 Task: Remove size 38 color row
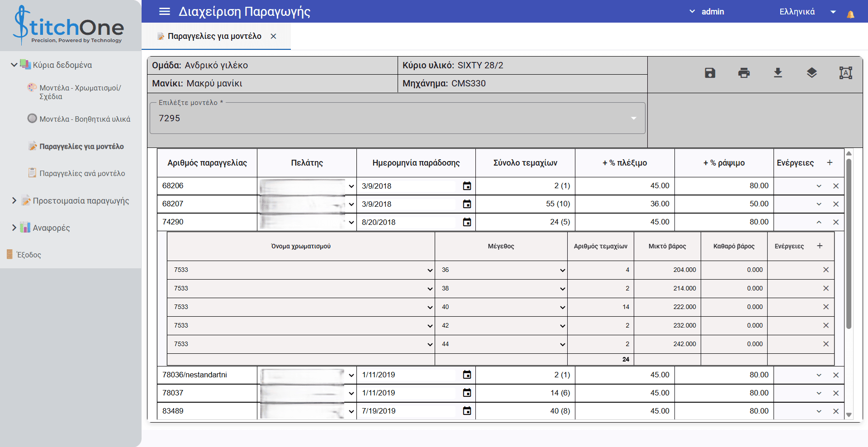coord(826,288)
